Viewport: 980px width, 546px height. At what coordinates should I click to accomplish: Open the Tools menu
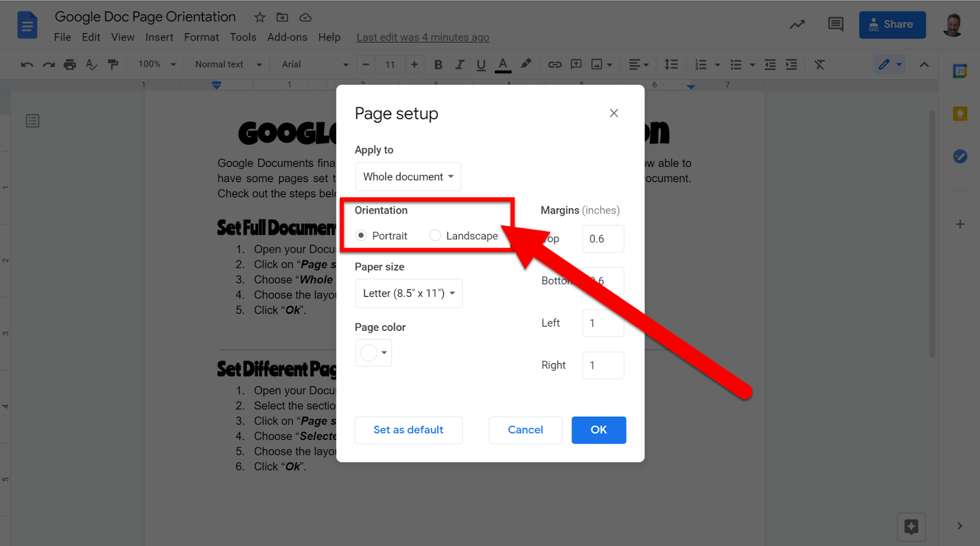point(243,37)
